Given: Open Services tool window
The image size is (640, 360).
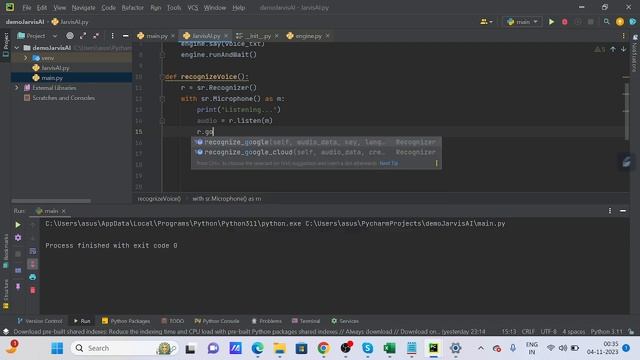Looking at the screenshot, I should 345,321.
